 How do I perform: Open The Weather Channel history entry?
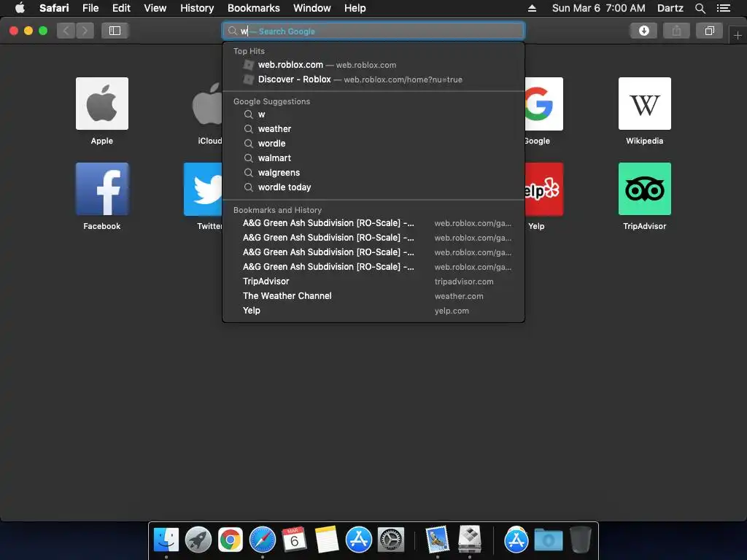373,296
